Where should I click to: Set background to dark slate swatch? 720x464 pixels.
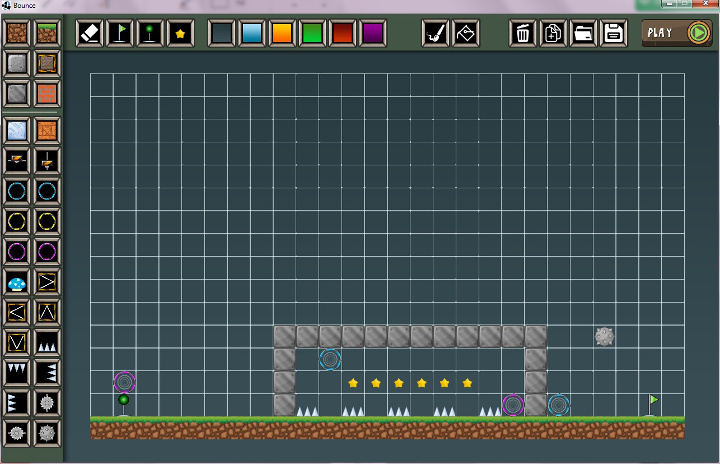tap(221, 33)
